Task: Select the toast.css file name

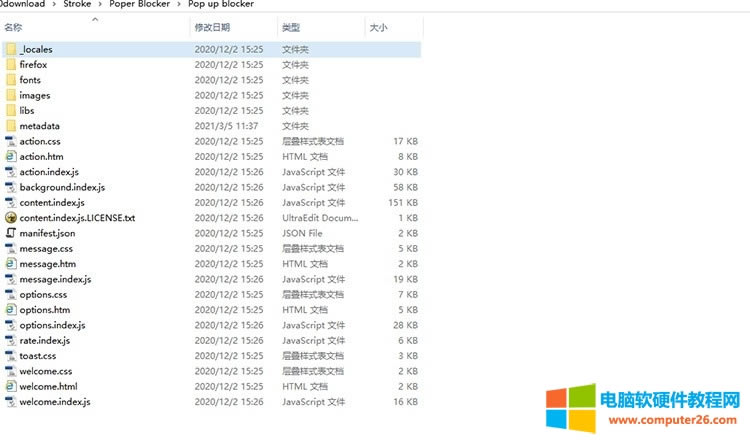Action: click(38, 356)
